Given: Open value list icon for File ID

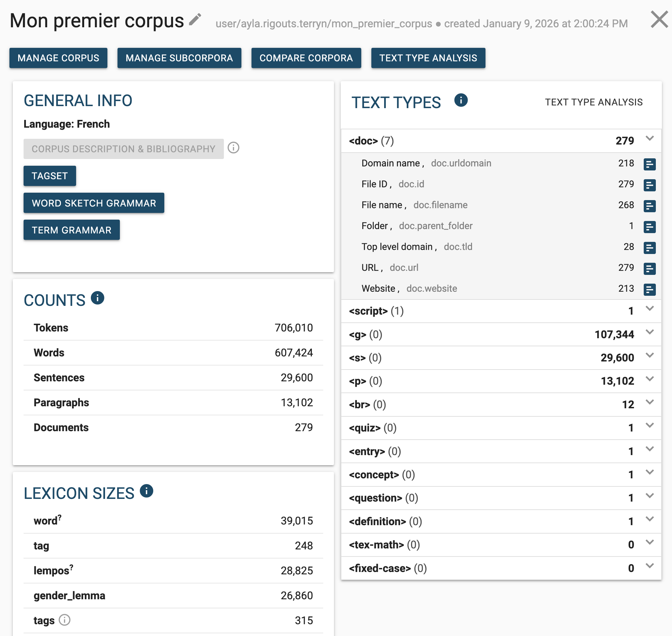Looking at the screenshot, I should coord(650,185).
